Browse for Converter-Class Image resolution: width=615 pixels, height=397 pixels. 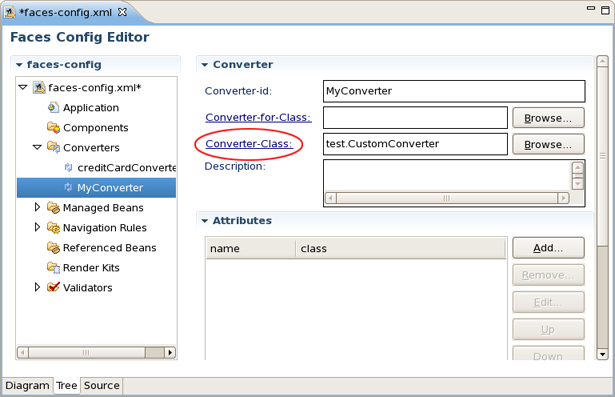pyautogui.click(x=548, y=144)
